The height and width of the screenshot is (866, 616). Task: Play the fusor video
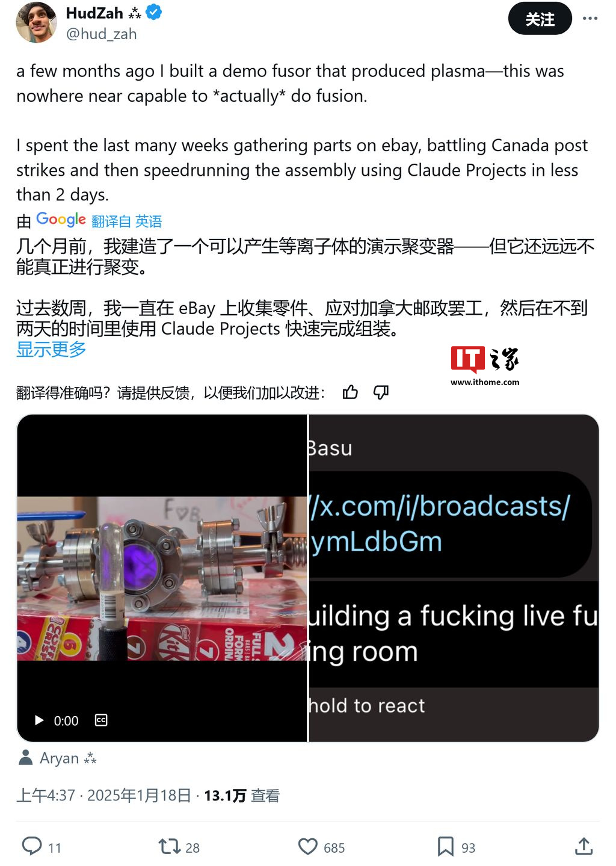[39, 720]
